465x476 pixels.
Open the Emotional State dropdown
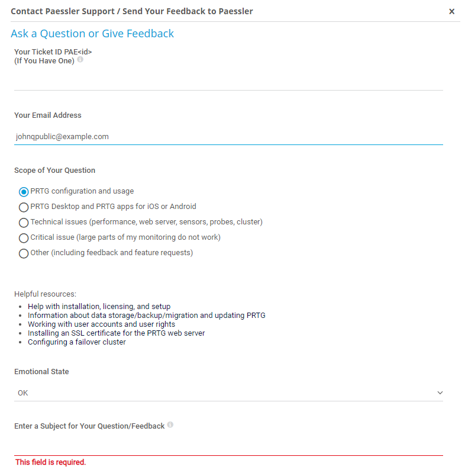pos(228,393)
